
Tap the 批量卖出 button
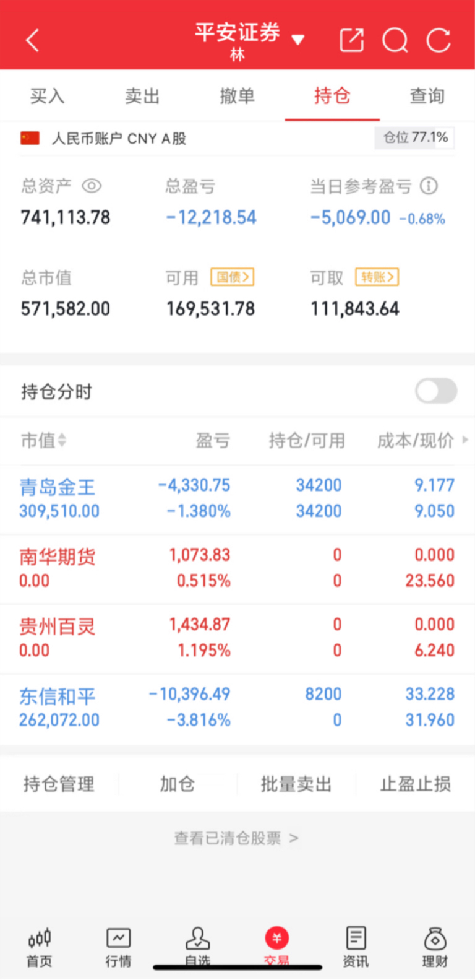point(296,784)
